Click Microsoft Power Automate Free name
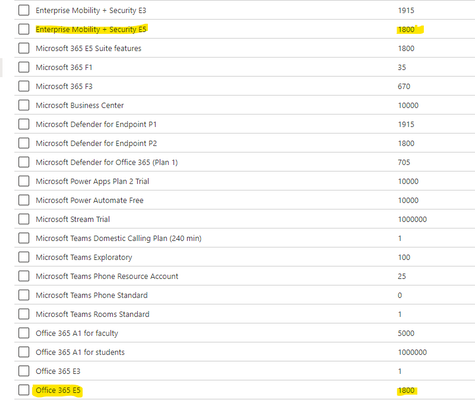Image resolution: width=475 pixels, height=400 pixels. pyautogui.click(x=89, y=200)
